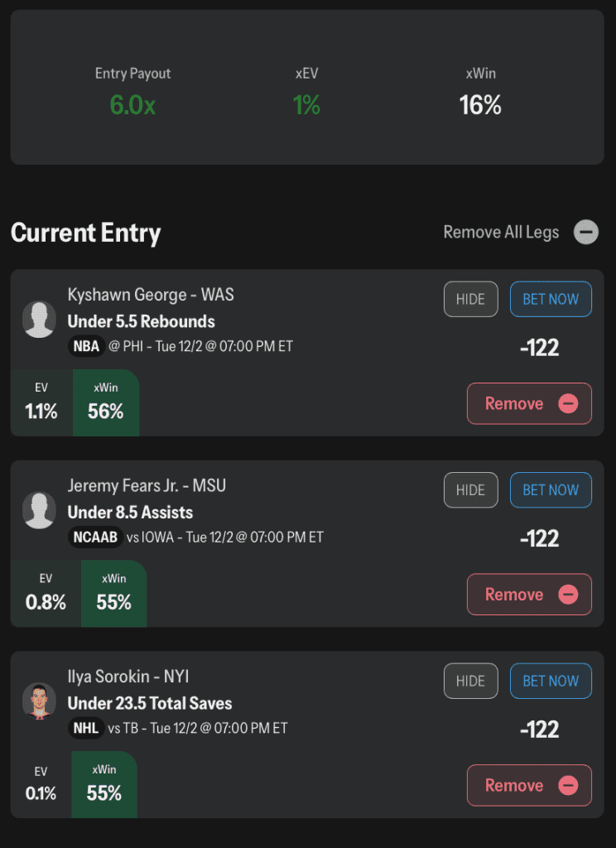Viewport: 616px width, 848px height.
Task: Remove the Jeremy Fears Jr. assists leg
Action: pyautogui.click(x=529, y=595)
